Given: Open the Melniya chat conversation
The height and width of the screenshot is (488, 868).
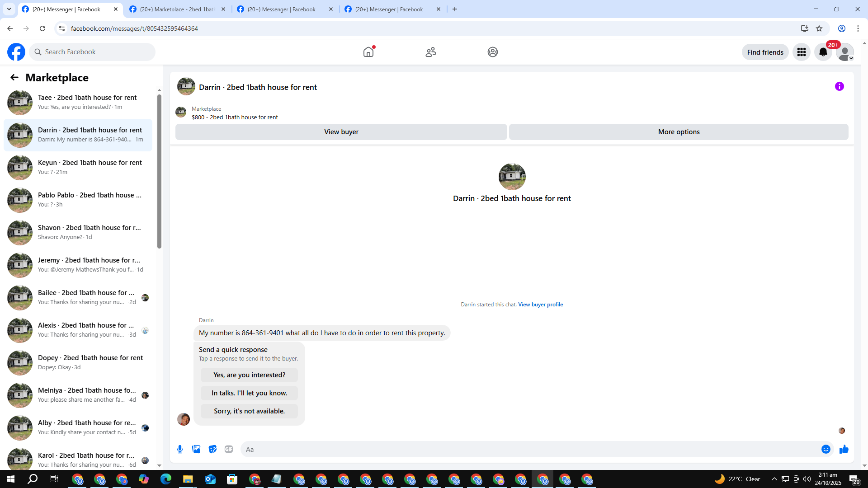Looking at the screenshot, I should pos(78,395).
